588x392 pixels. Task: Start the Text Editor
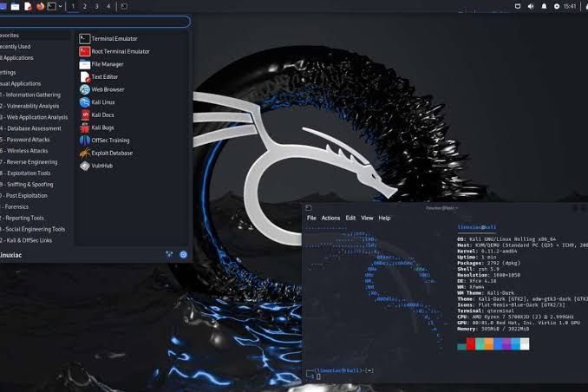99,77
